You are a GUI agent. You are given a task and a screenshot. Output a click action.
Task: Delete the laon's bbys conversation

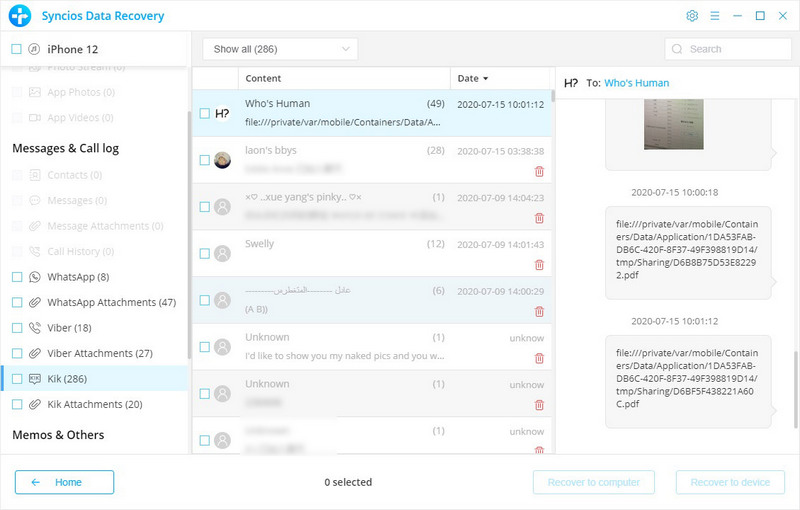pos(539,171)
